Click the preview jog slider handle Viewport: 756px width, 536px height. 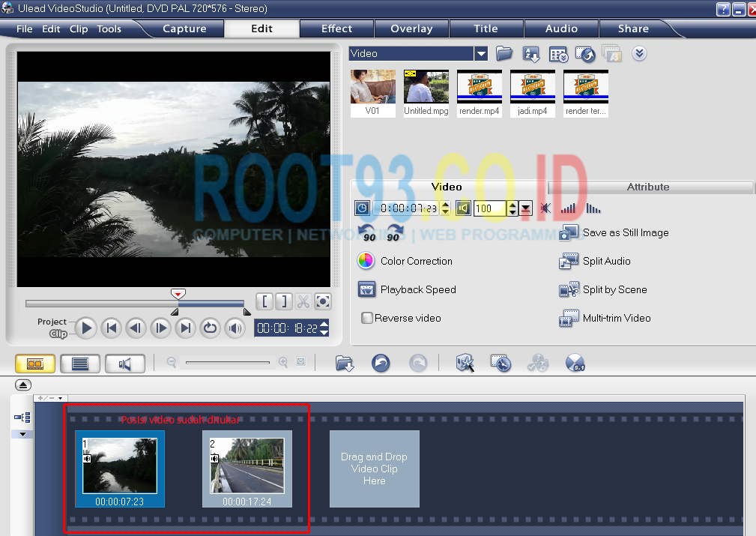click(178, 294)
